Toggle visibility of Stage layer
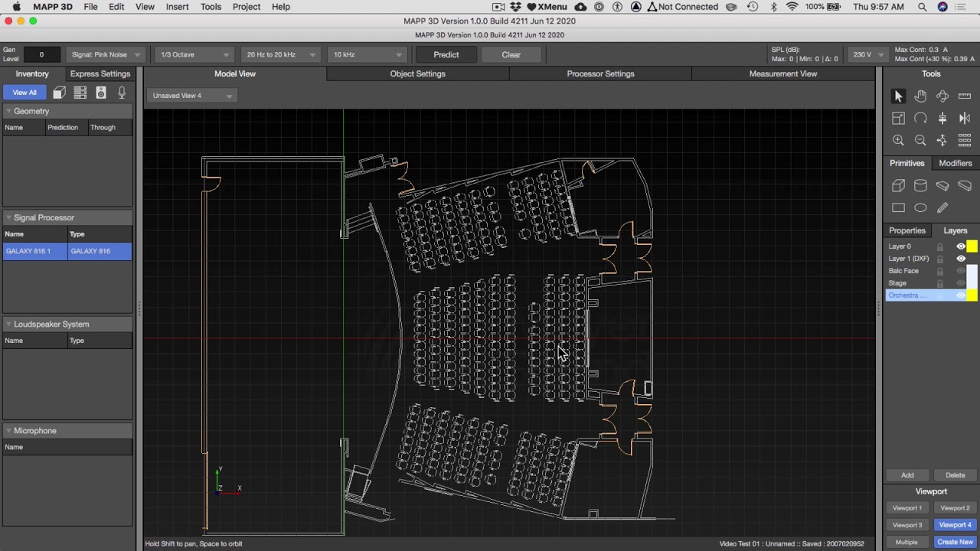 (961, 283)
